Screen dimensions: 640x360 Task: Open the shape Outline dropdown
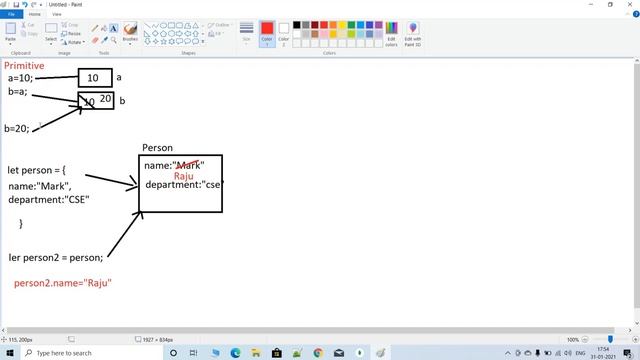(220, 25)
